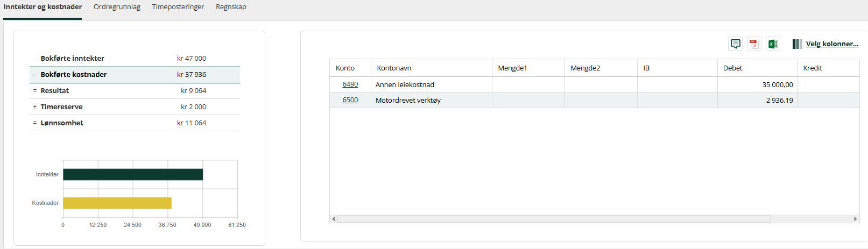Select the Bokførte inntekter row
The image size is (868, 249).
(135, 59)
